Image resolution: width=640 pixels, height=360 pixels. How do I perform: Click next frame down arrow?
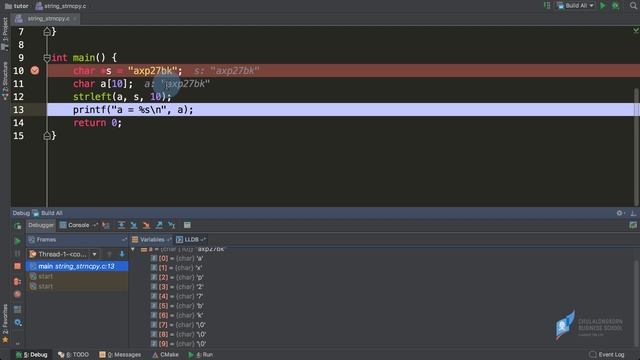coord(122,254)
